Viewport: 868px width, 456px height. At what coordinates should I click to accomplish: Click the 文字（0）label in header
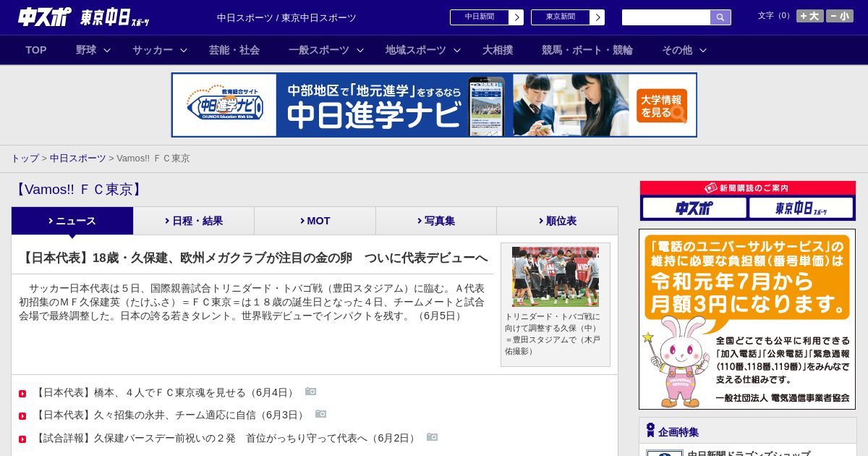(775, 16)
